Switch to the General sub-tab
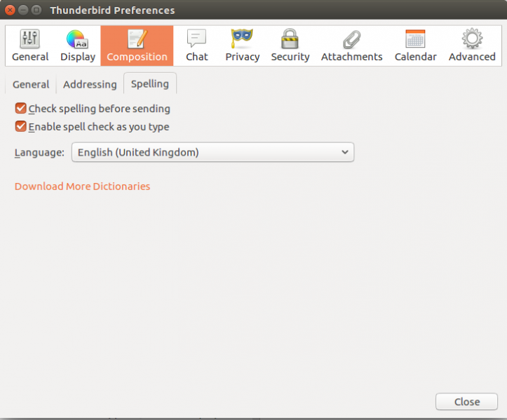507x420 pixels. click(31, 84)
